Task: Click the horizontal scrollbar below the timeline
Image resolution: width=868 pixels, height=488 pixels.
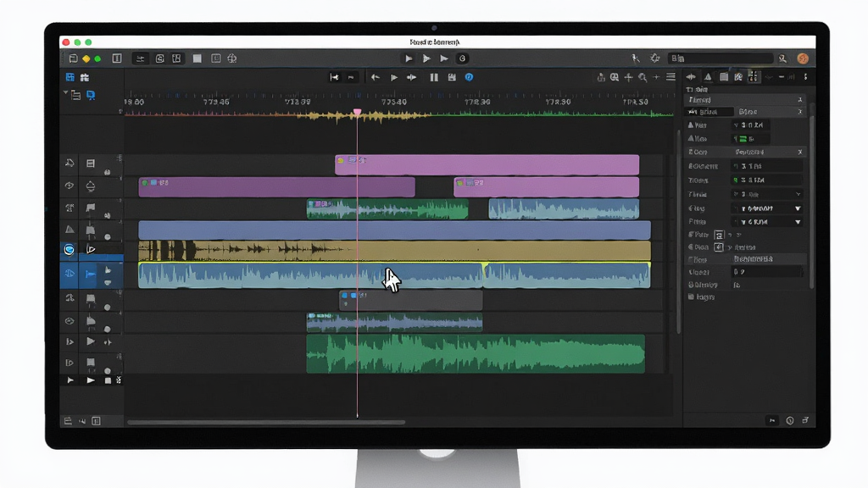Action: (266, 422)
